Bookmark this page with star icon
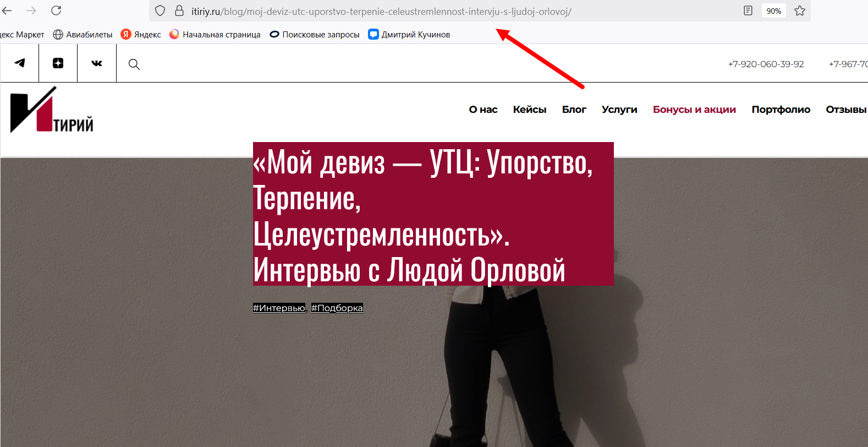Viewport: 868px width, 447px height. point(800,11)
